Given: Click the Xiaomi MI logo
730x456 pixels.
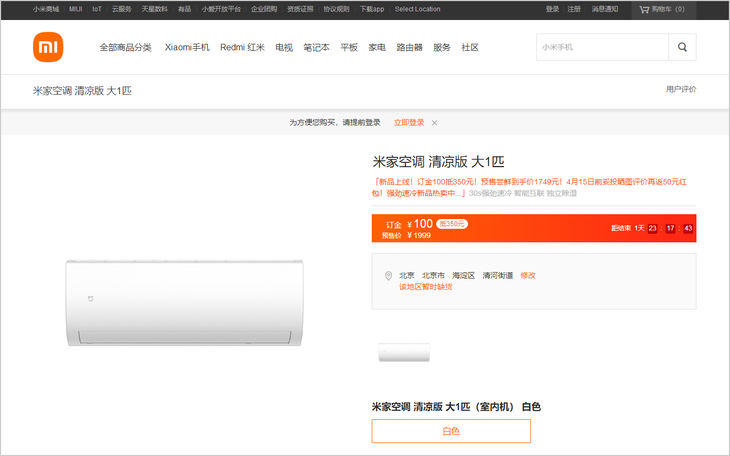Looking at the screenshot, I should click(x=48, y=47).
